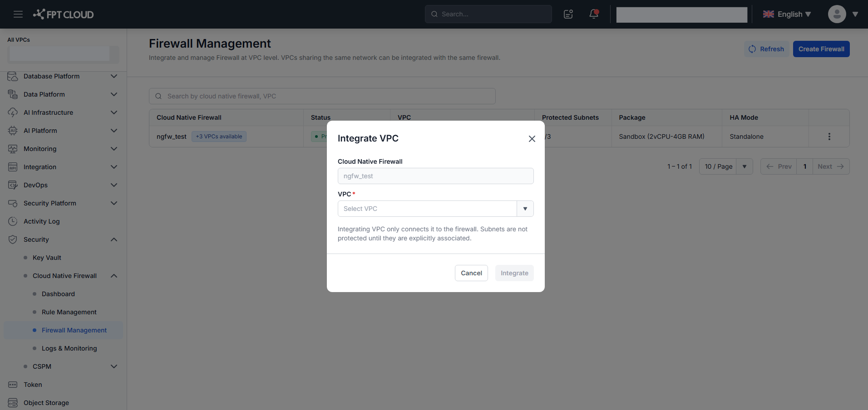Open the 10 / Page size dropdown
The width and height of the screenshot is (868, 410).
pyautogui.click(x=726, y=166)
